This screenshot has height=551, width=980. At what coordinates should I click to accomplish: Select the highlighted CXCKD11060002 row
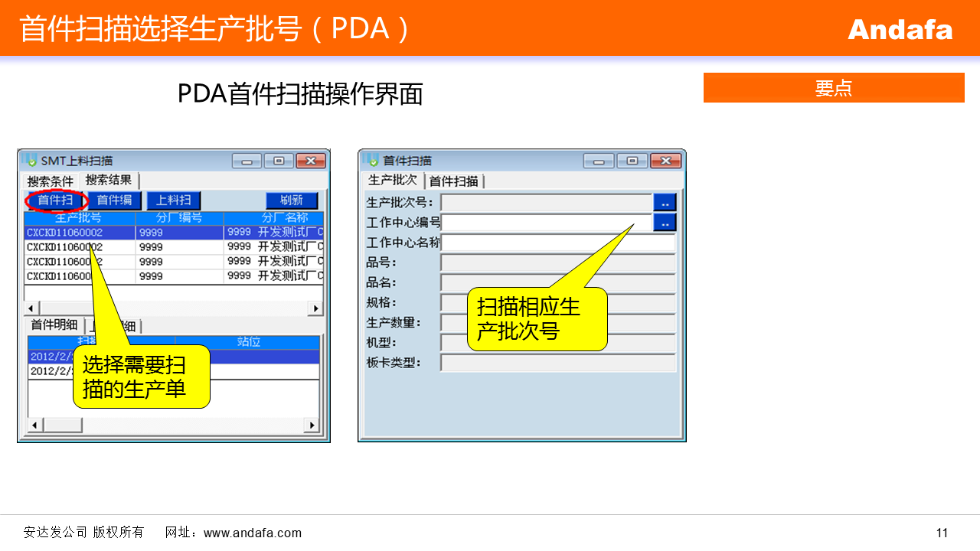coord(80,233)
